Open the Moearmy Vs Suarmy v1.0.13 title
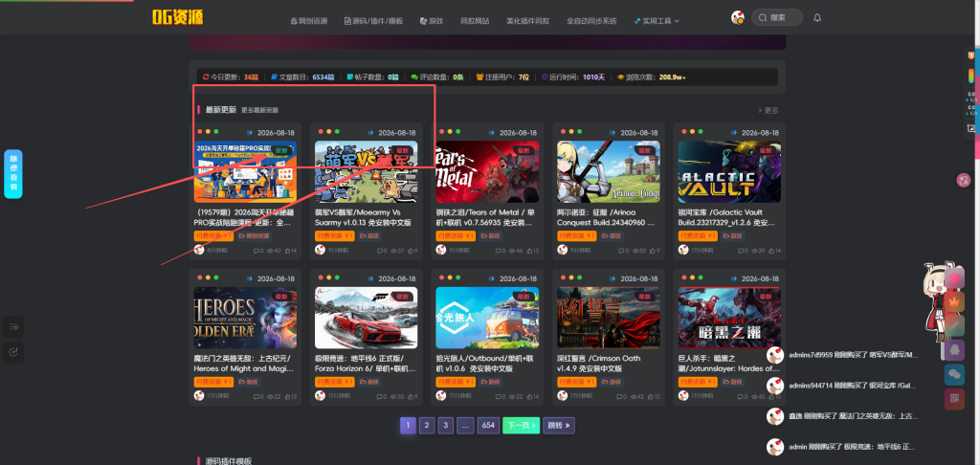The image size is (980, 465). tap(364, 217)
